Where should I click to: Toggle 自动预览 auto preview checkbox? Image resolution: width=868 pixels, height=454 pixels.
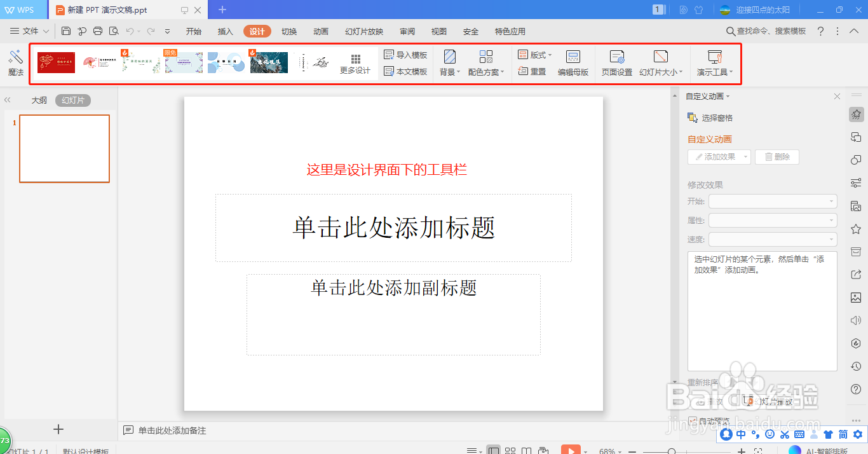point(693,420)
